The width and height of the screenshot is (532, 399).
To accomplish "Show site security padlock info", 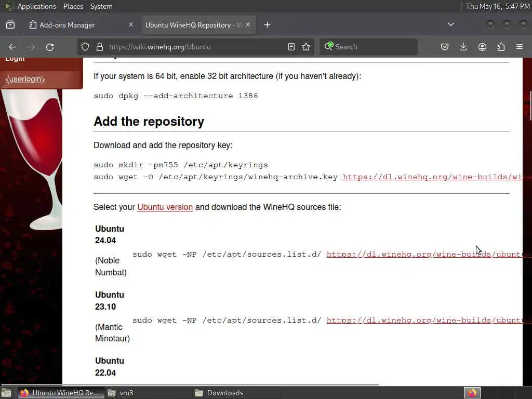I will coord(99,47).
